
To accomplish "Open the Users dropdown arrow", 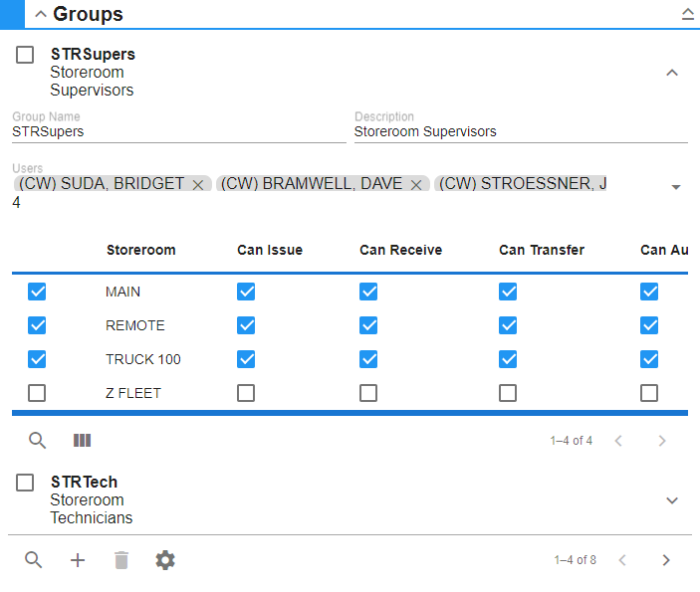I will click(676, 187).
